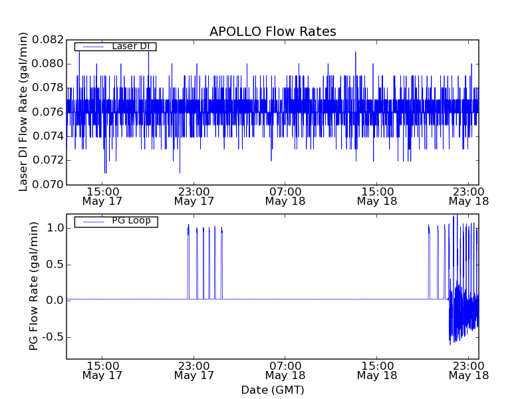Viewport: 532px width, 399px height.
Task: Click the blue line sample in PG Loop legend
Action: [x=93, y=221]
